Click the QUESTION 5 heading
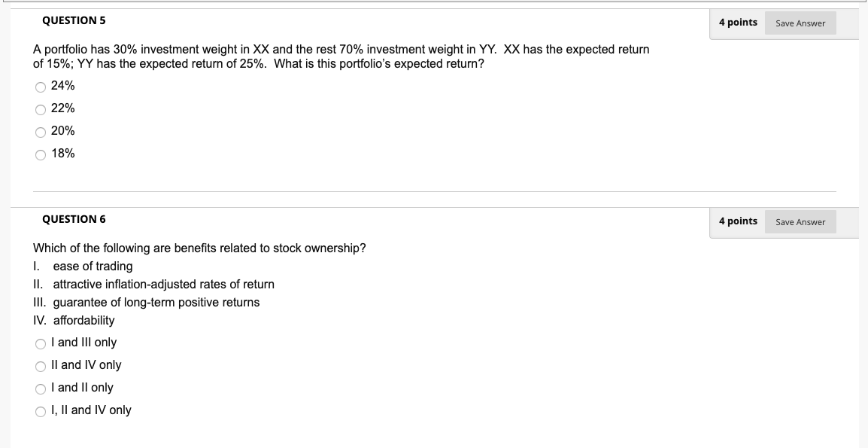This screenshot has width=868, height=448. click(73, 20)
